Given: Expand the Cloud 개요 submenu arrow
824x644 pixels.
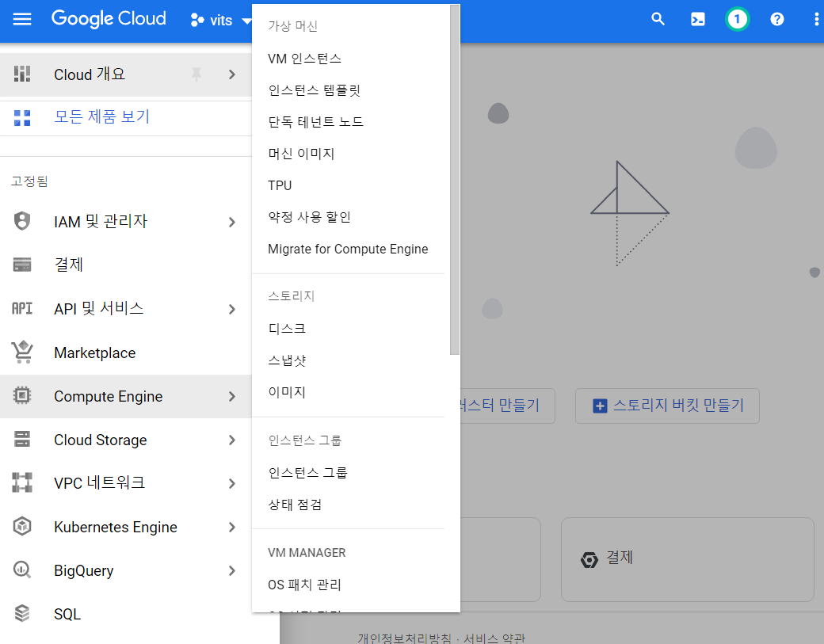Looking at the screenshot, I should tap(231, 74).
